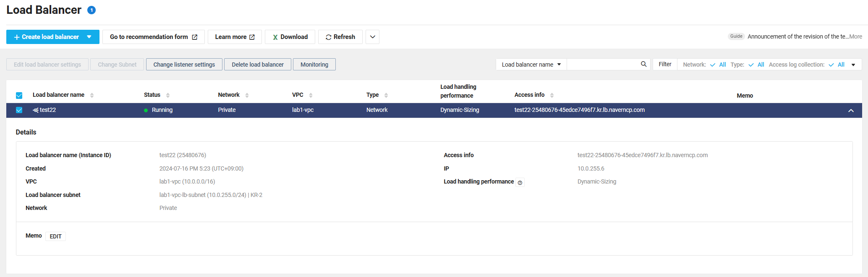
Task: Click Edit load balancer settings
Action: click(47, 65)
